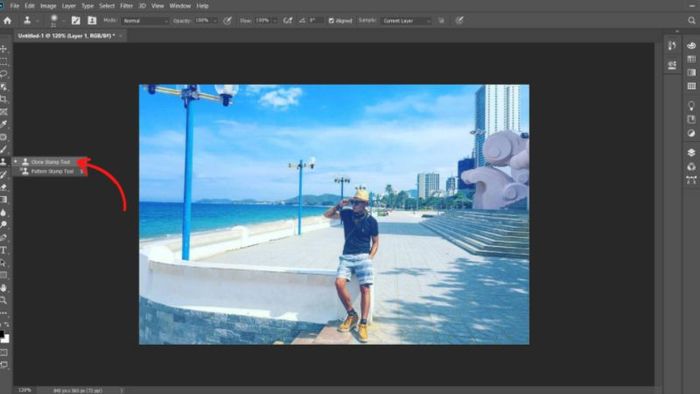Select the Eraser tool
This screenshot has width=700, height=394.
tap(4, 187)
